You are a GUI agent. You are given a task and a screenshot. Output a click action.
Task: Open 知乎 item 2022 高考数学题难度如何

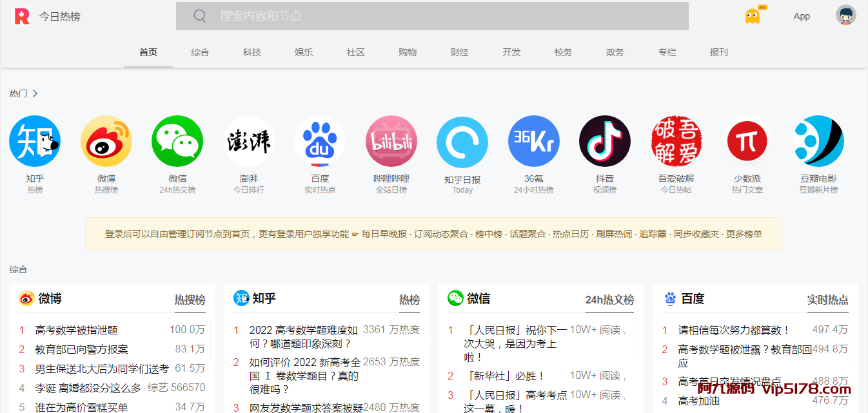[304, 337]
